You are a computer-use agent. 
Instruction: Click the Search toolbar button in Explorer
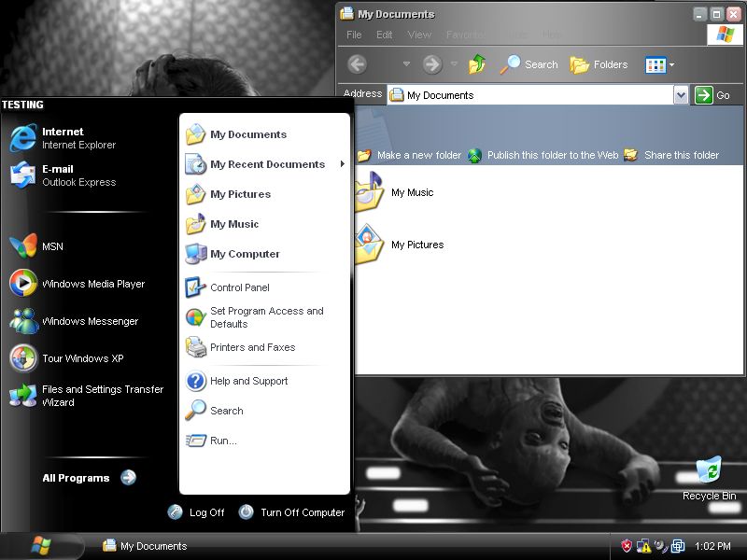click(529, 64)
